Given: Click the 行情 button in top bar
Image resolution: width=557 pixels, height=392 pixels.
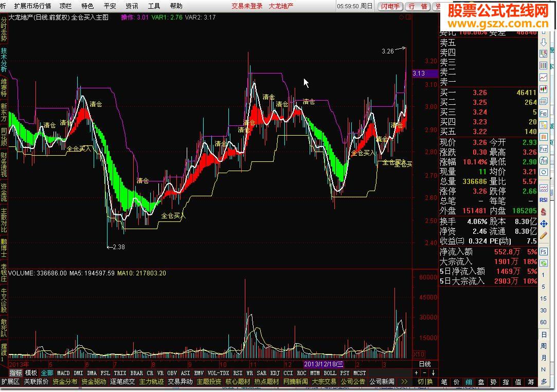Looking at the screenshot, I should 418,6.
